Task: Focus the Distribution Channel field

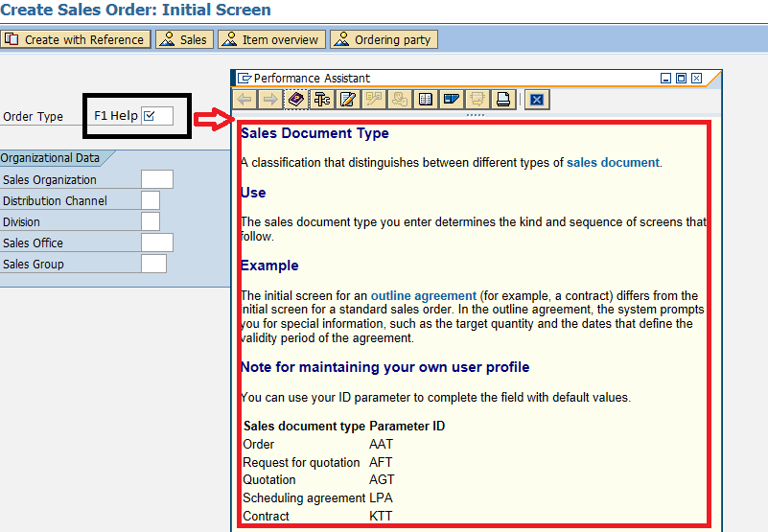Action: coord(151,200)
